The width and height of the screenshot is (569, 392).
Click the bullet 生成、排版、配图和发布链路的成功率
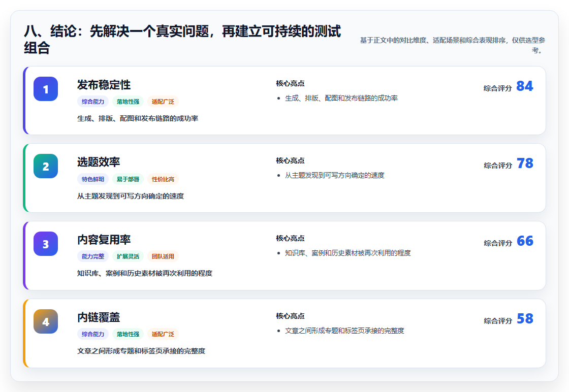coord(341,98)
